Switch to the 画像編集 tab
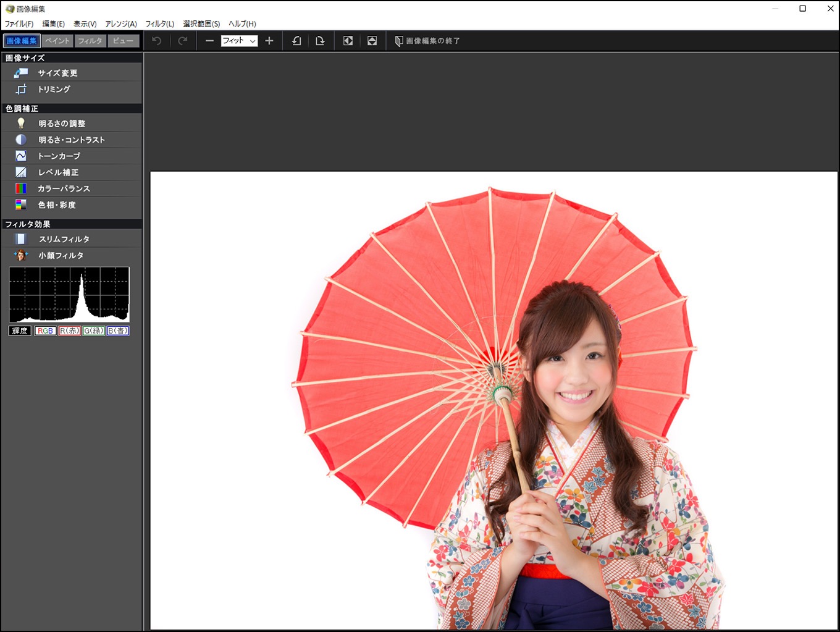 coord(22,41)
